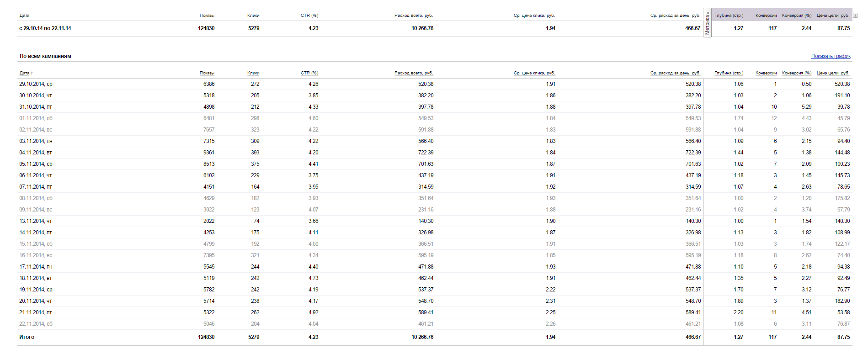Viewport: 868px width, 354px height.
Task: Sort table by Дата column header
Action: (x=24, y=73)
